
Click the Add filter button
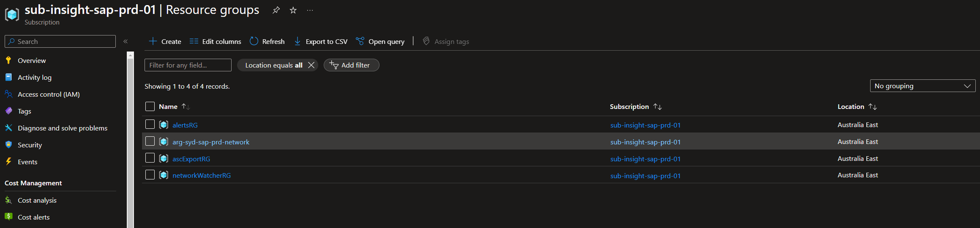tap(352, 65)
